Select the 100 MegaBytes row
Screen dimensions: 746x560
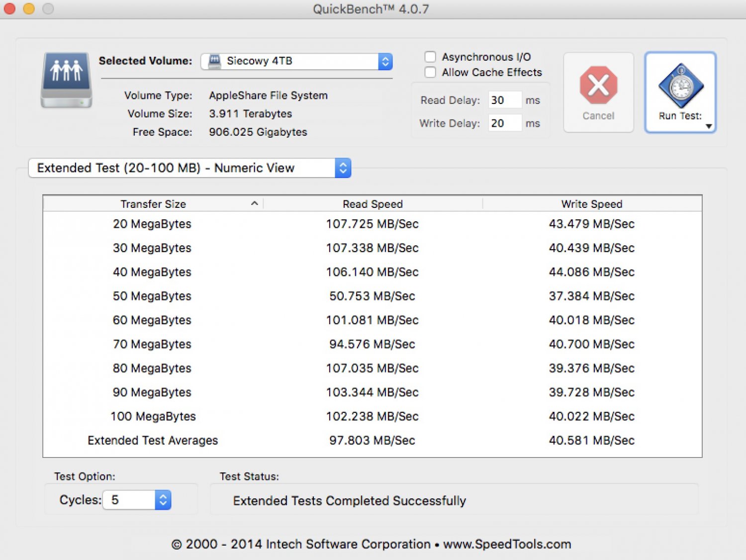click(373, 416)
